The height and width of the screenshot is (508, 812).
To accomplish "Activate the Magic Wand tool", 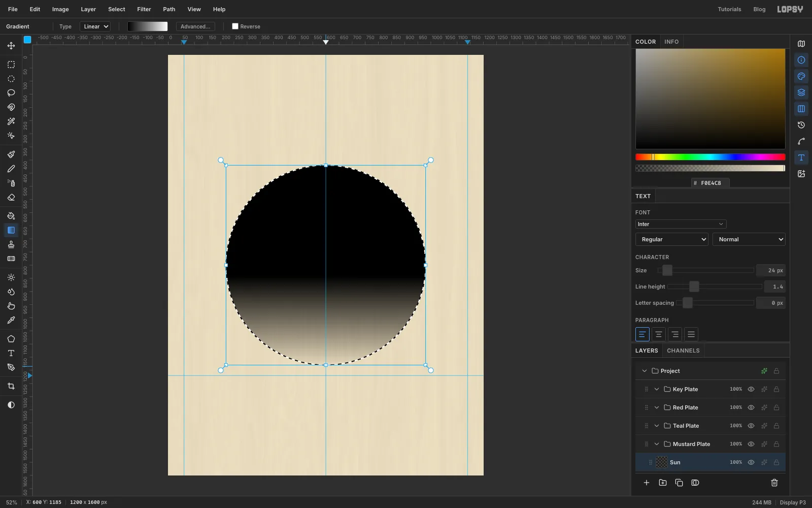I will pos(11,121).
